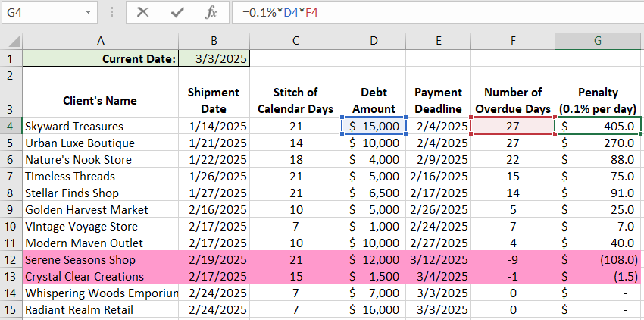Select column G header
Image resolution: width=644 pixels, height=320 pixels.
(x=598, y=40)
